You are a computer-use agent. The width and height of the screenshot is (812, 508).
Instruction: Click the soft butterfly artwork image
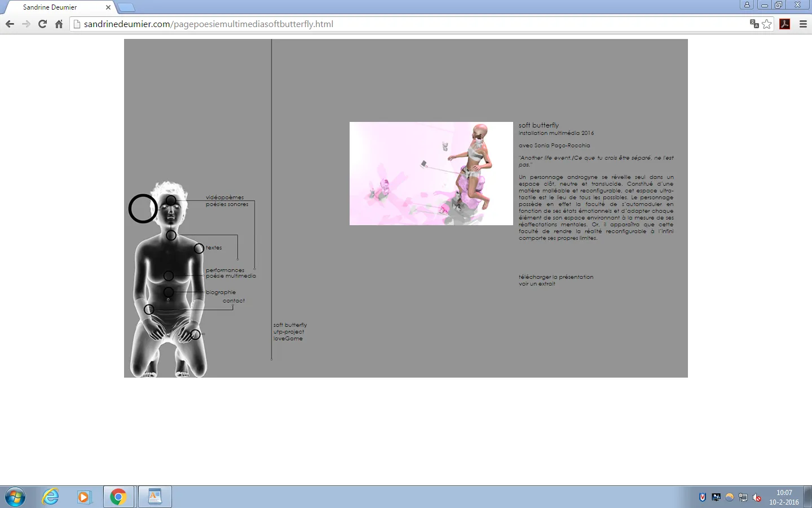tap(431, 173)
